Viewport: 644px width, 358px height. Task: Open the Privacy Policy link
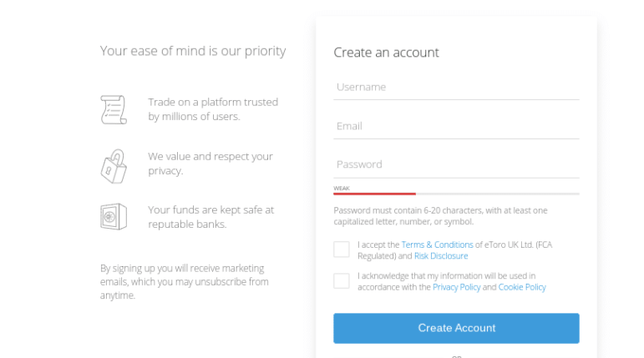coord(456,287)
